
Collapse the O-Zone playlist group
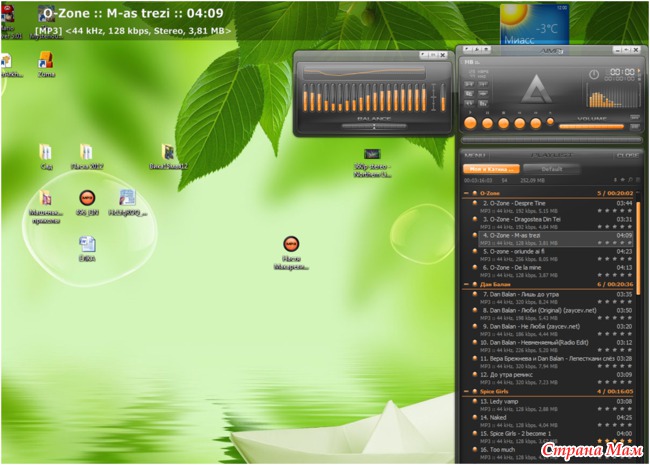click(466, 193)
